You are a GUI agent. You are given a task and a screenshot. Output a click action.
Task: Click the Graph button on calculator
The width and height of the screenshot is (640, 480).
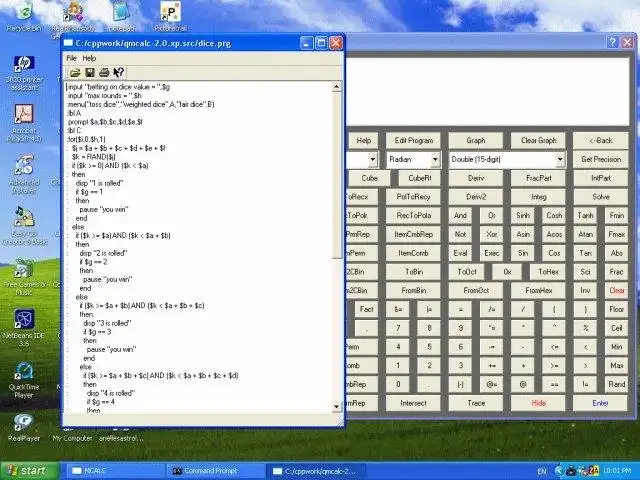point(476,140)
